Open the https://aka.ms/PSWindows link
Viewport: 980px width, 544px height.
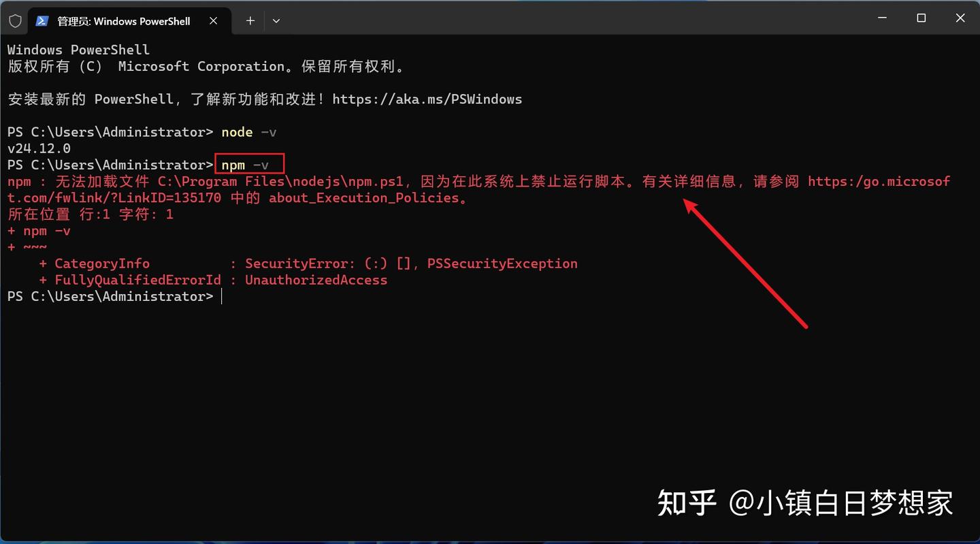pyautogui.click(x=427, y=99)
